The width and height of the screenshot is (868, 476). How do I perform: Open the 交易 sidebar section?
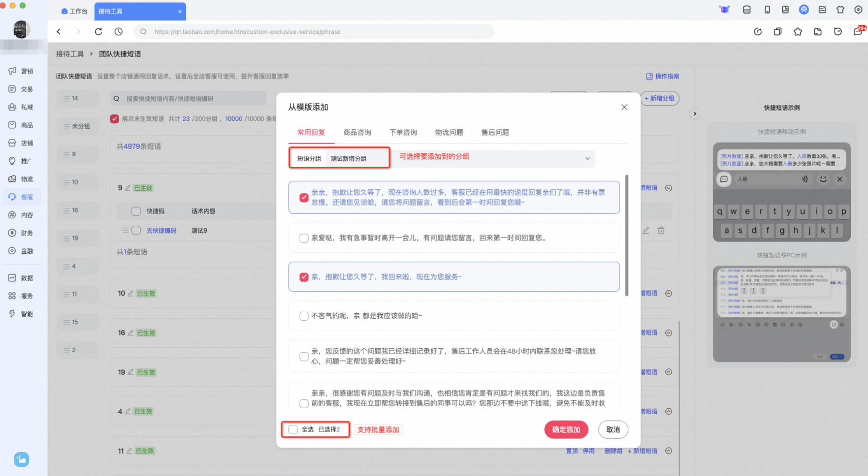[x=21, y=89]
